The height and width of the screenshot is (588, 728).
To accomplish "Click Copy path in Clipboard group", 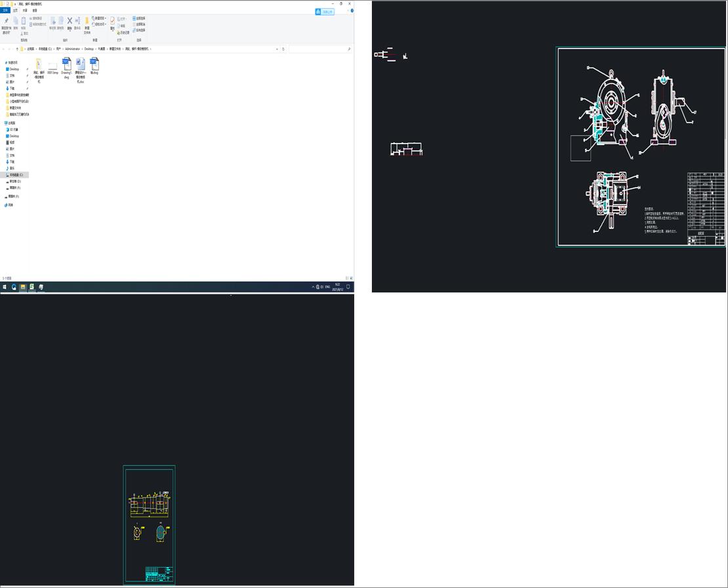I will [x=36, y=18].
